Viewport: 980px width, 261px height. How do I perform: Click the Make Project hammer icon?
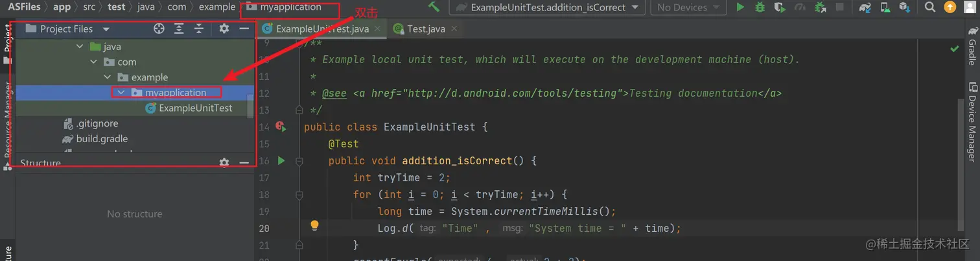click(x=434, y=7)
